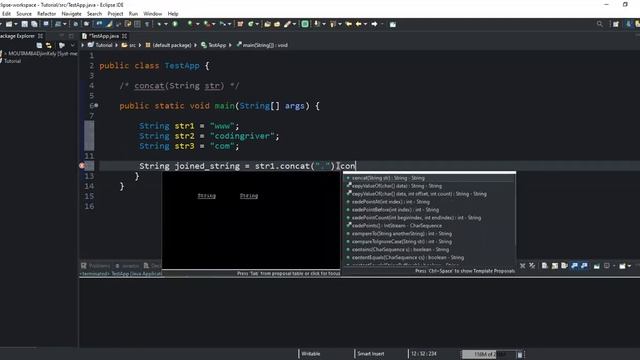Open the Navigate menu
The width and height of the screenshot is (640, 360).
click(x=71, y=14)
